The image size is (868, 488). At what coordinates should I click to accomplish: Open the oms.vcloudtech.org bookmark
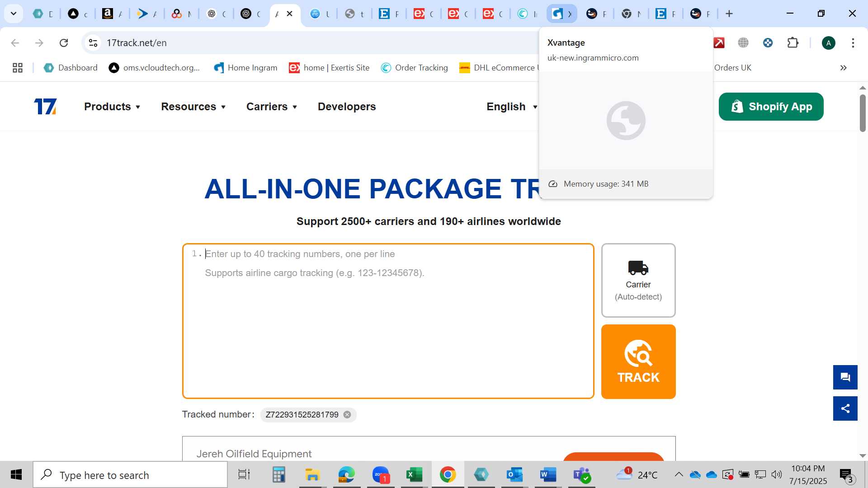[154, 68]
